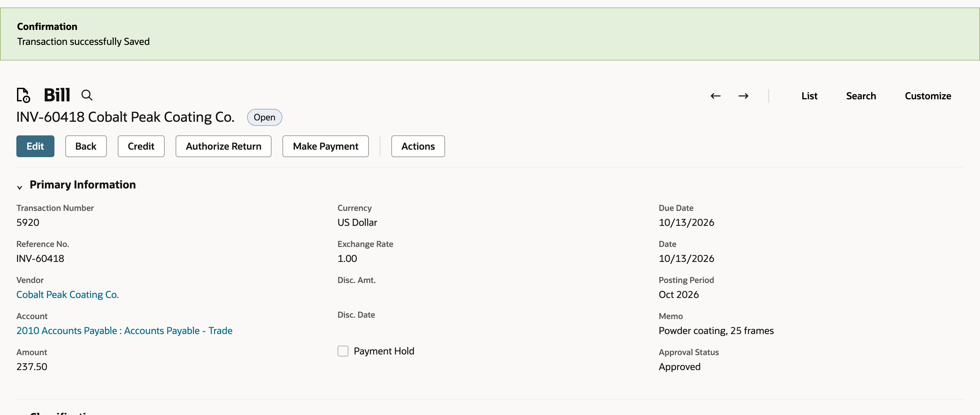Open the Actions dropdown menu
The height and width of the screenshot is (415, 980).
point(418,146)
